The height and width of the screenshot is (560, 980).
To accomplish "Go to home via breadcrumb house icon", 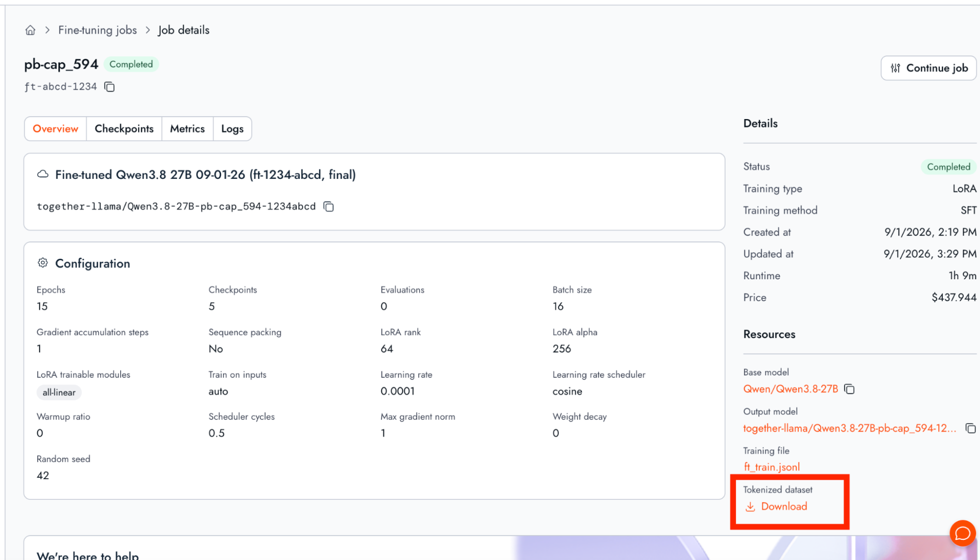I will [30, 30].
